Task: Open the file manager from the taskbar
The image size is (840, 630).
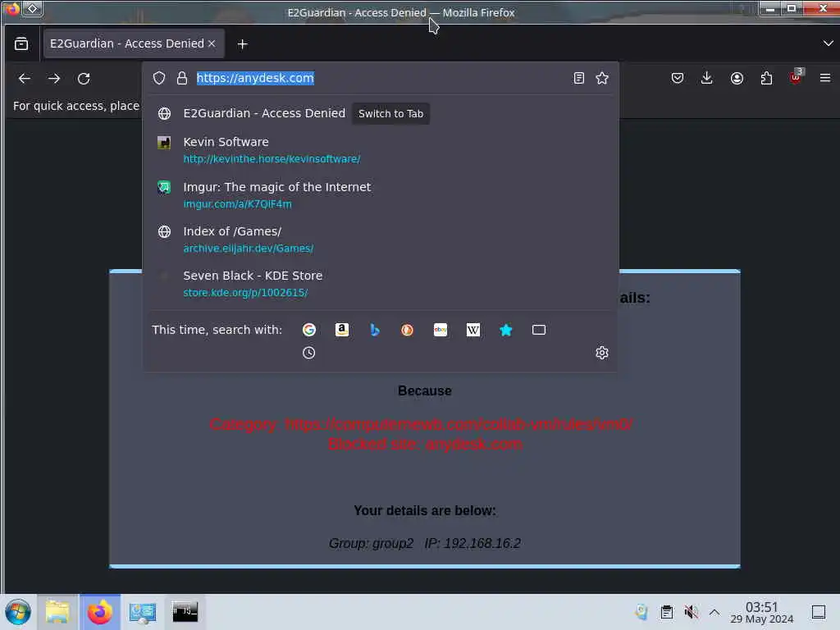Action: 57,612
